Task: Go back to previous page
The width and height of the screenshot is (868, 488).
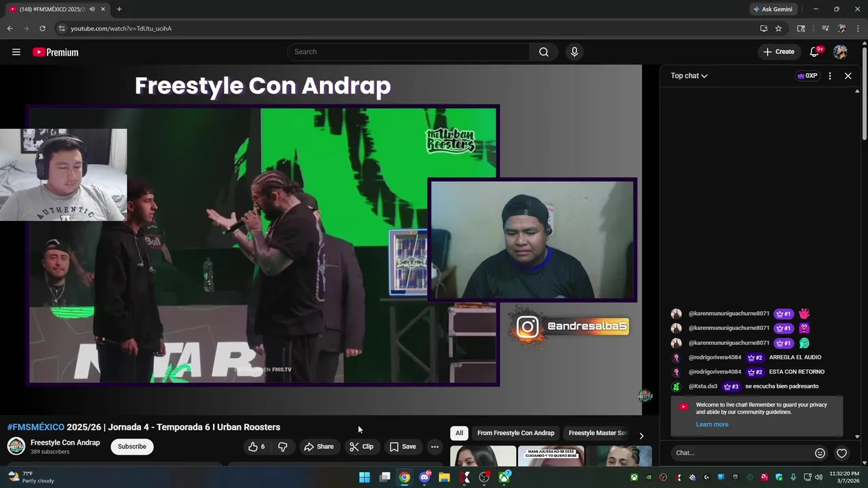Action: coord(9,28)
